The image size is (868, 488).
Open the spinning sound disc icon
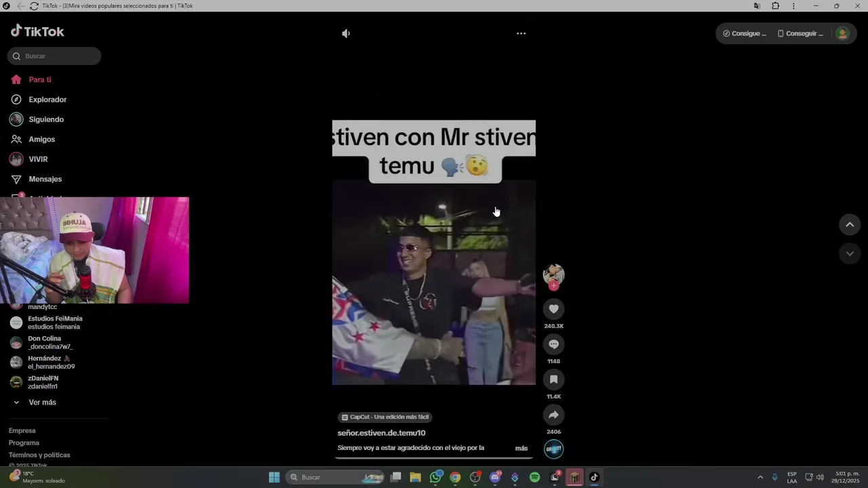click(553, 449)
